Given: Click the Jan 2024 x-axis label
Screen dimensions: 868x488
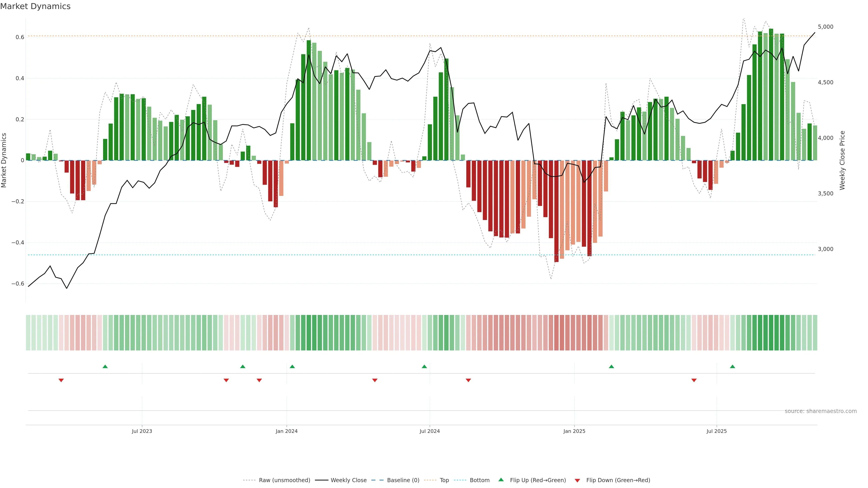Looking at the screenshot, I should [x=286, y=431].
